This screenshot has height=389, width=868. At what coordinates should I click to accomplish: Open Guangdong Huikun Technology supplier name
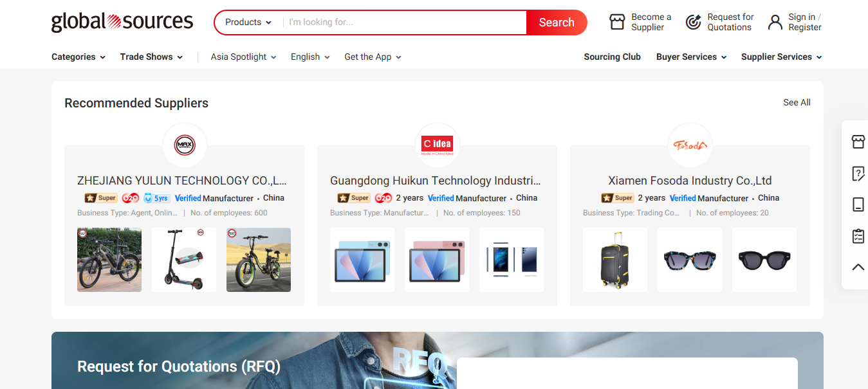pyautogui.click(x=436, y=181)
